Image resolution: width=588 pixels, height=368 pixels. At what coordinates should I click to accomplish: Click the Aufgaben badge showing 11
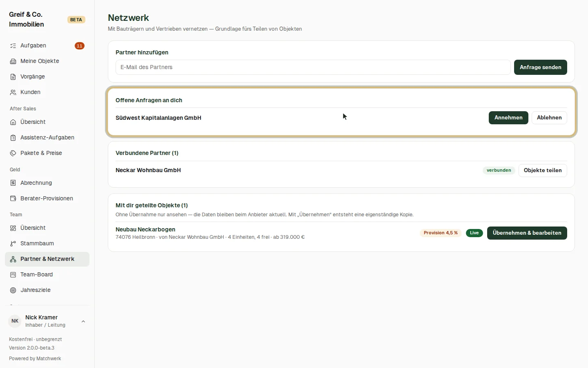[x=80, y=46]
